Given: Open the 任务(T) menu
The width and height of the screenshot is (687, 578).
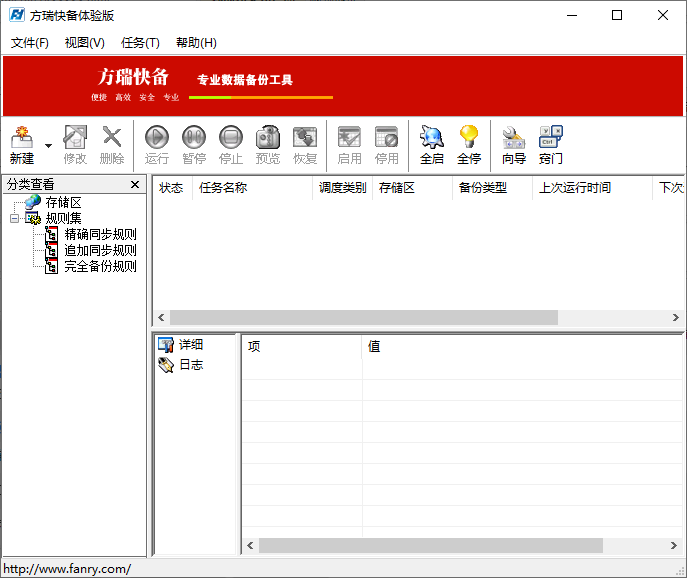Looking at the screenshot, I should click(140, 43).
